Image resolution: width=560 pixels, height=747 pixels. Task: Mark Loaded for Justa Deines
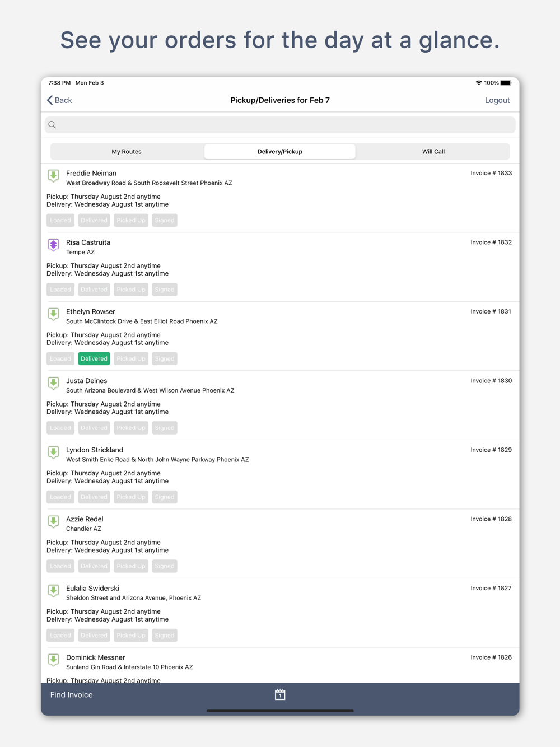point(60,428)
